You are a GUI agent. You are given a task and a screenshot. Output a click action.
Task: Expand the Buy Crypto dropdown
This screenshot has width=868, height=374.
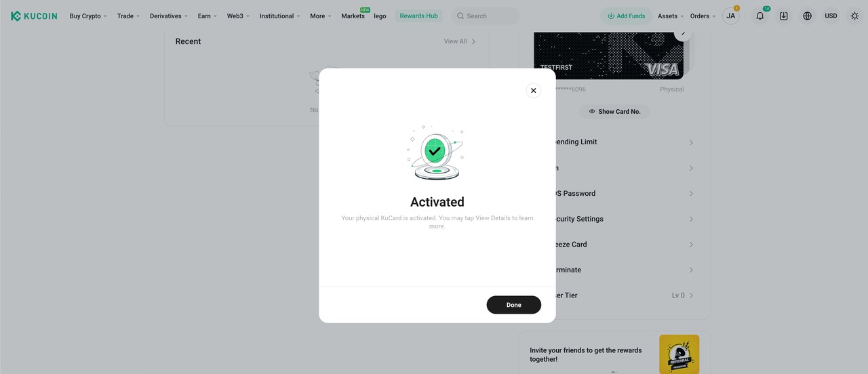[88, 16]
